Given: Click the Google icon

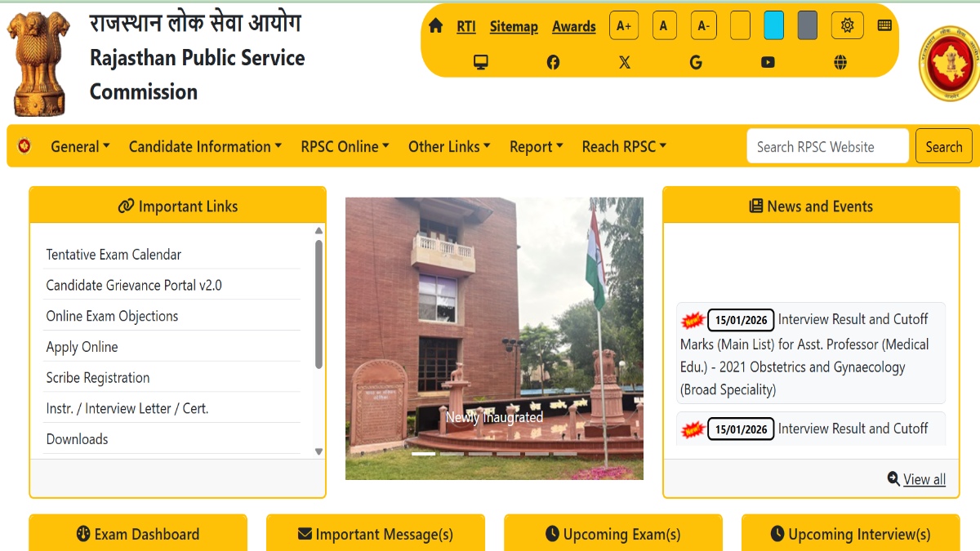Looking at the screenshot, I should pos(696,62).
